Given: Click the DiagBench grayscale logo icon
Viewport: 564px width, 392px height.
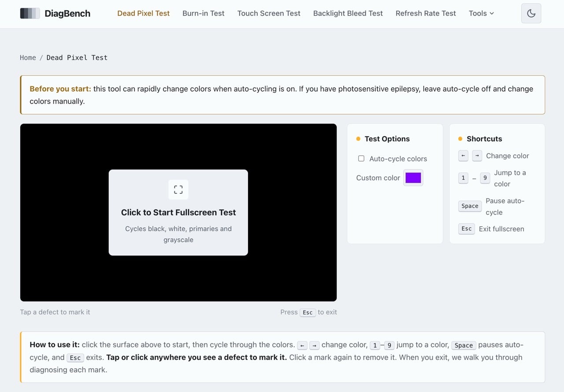Looking at the screenshot, I should [30, 13].
